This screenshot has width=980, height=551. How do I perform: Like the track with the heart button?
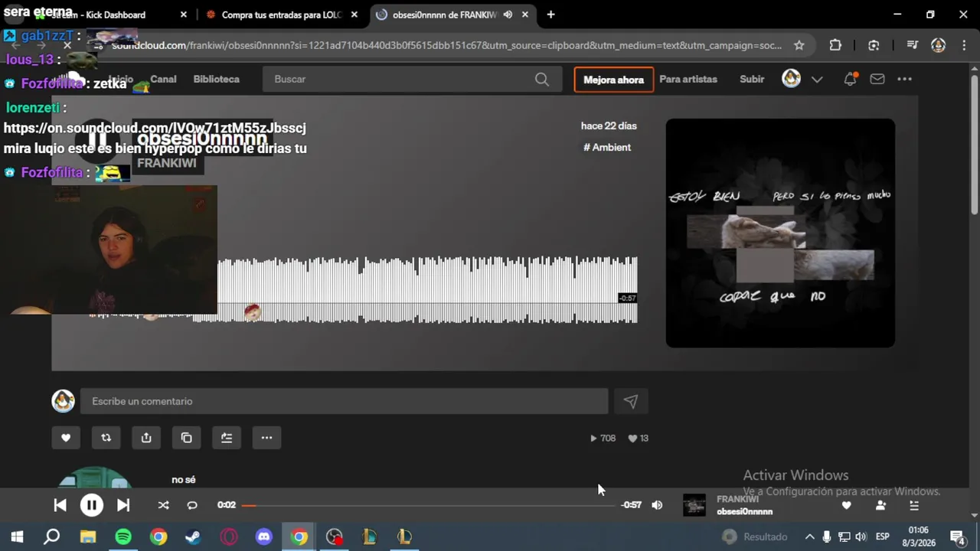tap(66, 438)
